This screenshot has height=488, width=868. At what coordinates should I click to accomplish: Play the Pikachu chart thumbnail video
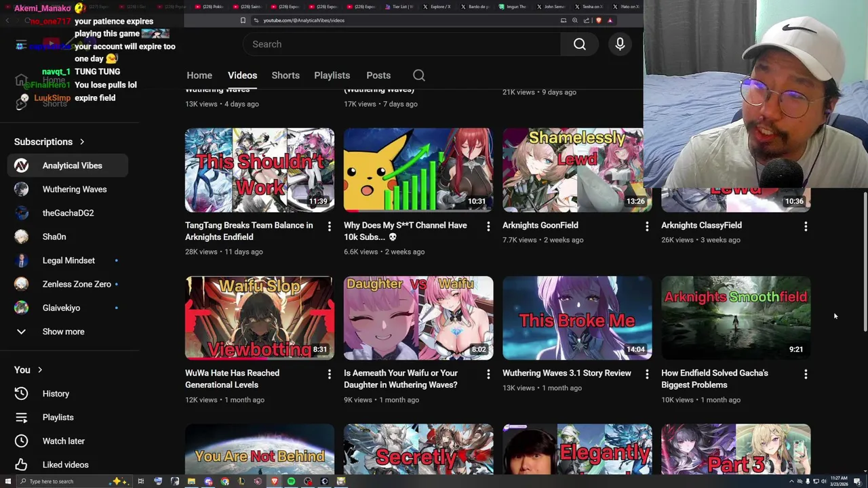pos(418,170)
